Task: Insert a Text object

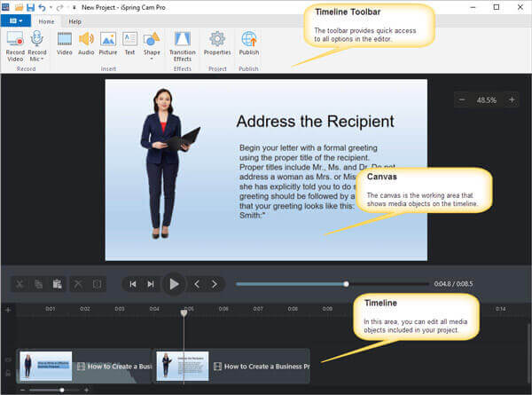Action: click(x=129, y=43)
